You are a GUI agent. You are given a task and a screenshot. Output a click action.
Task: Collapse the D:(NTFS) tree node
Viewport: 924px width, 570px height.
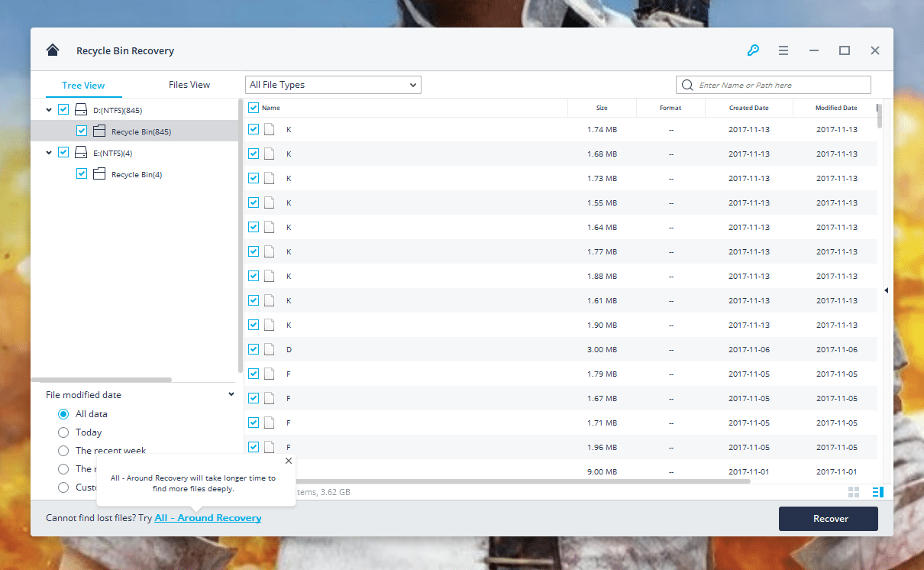[x=50, y=110]
